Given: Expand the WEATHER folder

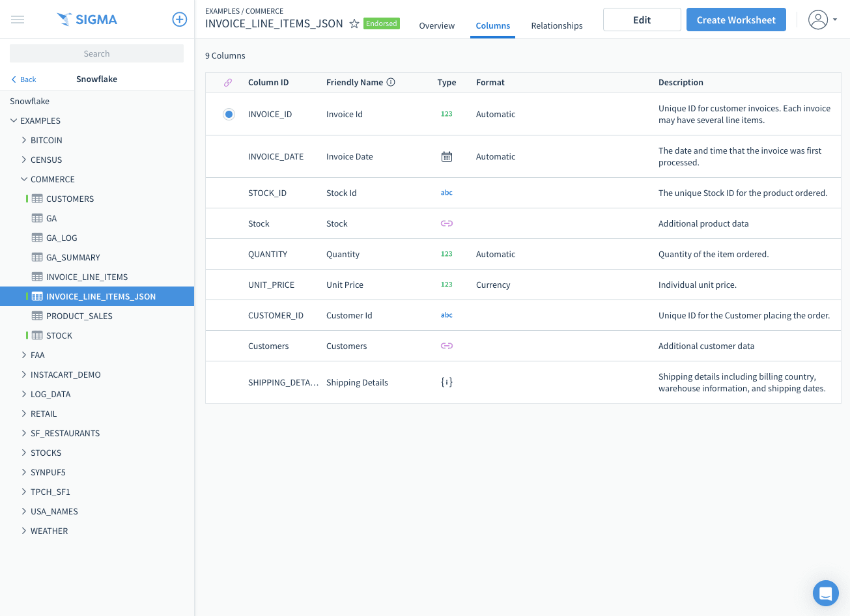Looking at the screenshot, I should tap(24, 531).
